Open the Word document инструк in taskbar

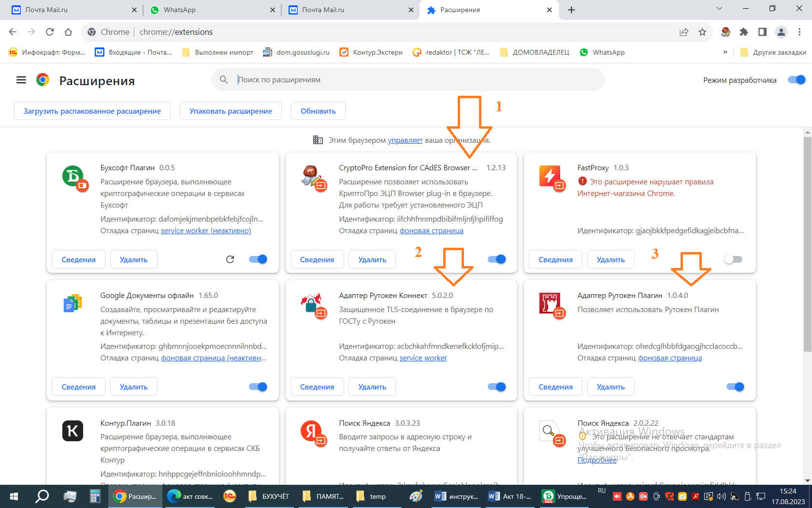point(457,496)
